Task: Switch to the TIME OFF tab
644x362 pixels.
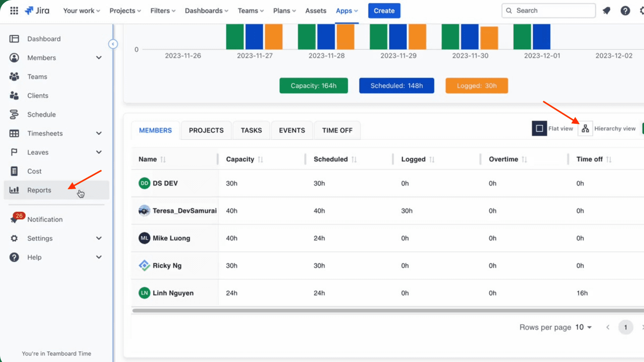Action: pyautogui.click(x=337, y=130)
